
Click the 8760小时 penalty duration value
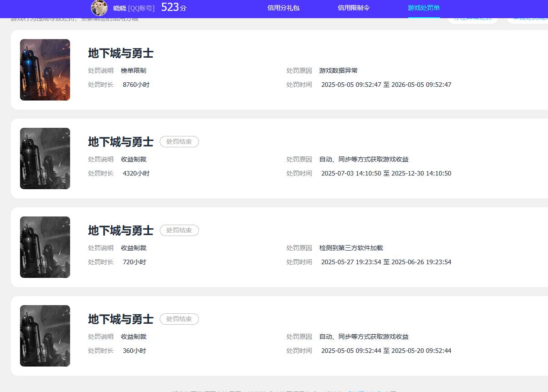pos(136,85)
